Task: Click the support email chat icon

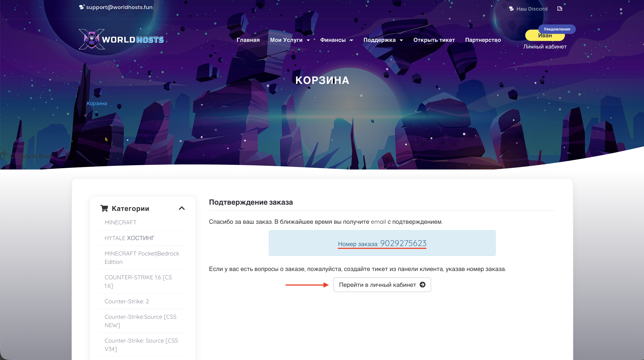Action: pyautogui.click(x=81, y=7)
